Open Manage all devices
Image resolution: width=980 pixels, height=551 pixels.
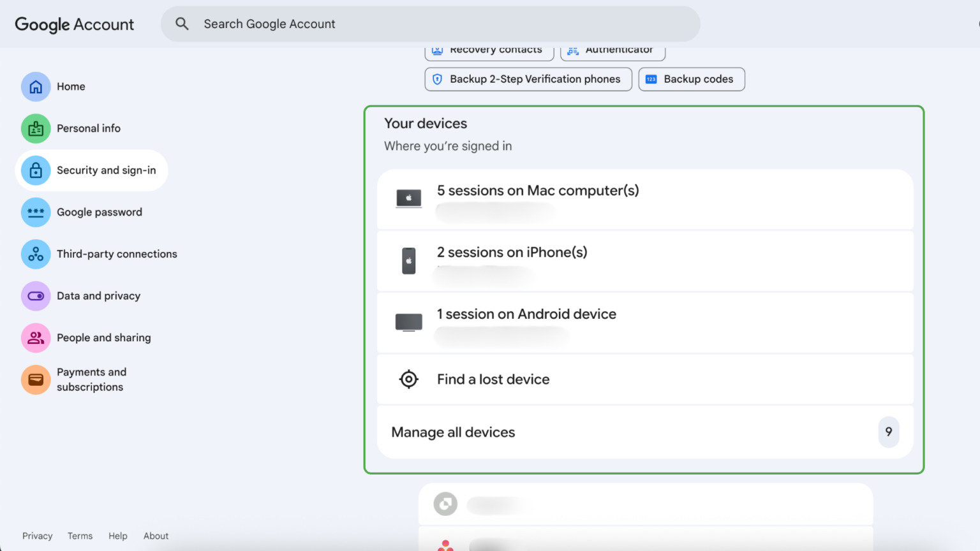coord(645,432)
